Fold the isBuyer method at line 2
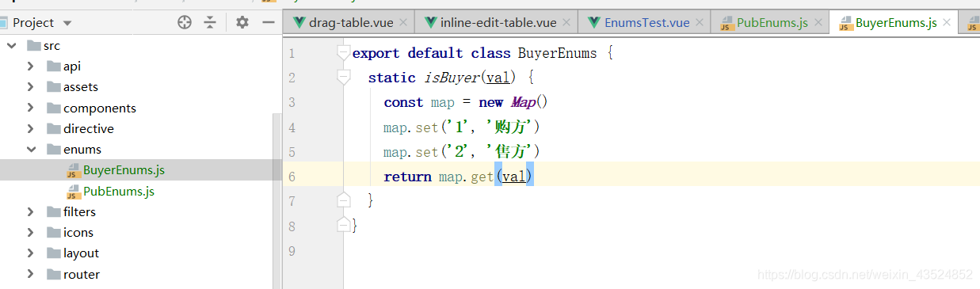Image resolution: width=980 pixels, height=289 pixels. click(343, 77)
